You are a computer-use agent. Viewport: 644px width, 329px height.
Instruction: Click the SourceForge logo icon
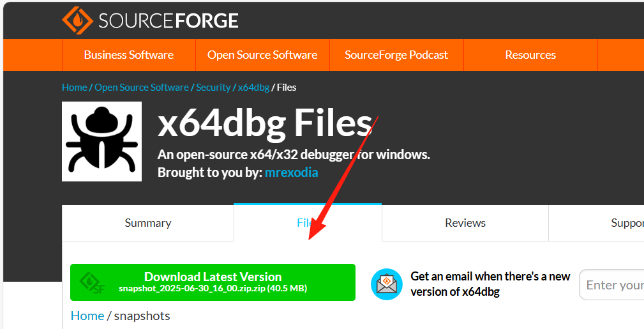click(x=77, y=20)
